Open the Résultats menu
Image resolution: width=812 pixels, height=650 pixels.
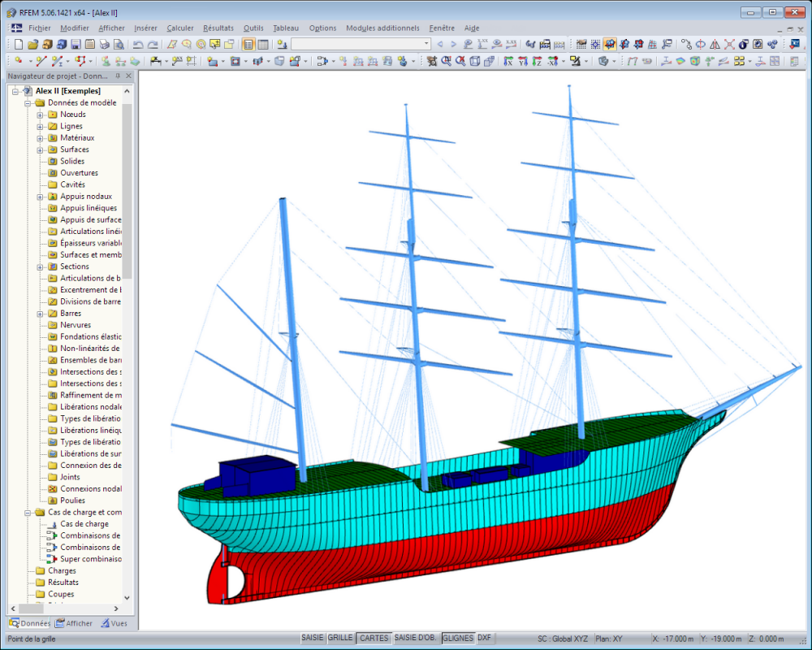pyautogui.click(x=218, y=28)
